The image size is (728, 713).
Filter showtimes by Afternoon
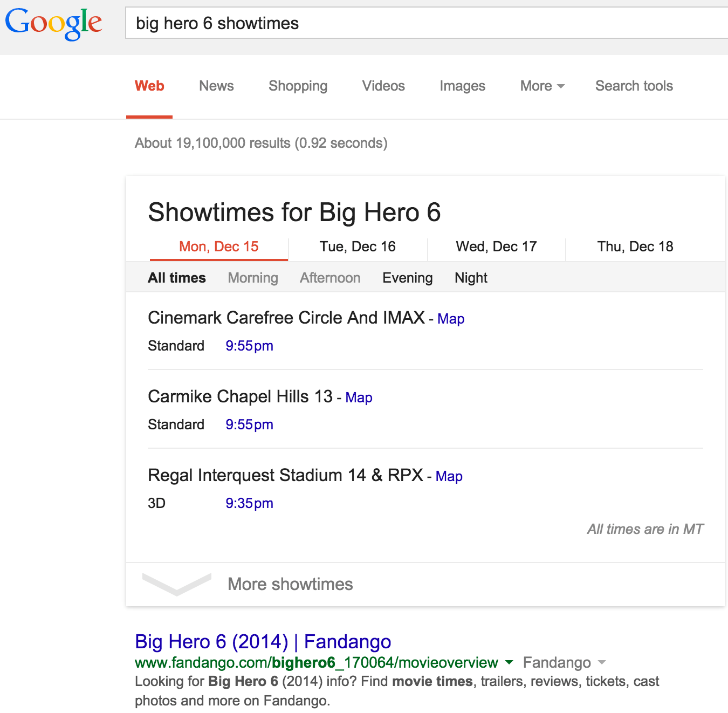pyautogui.click(x=330, y=278)
